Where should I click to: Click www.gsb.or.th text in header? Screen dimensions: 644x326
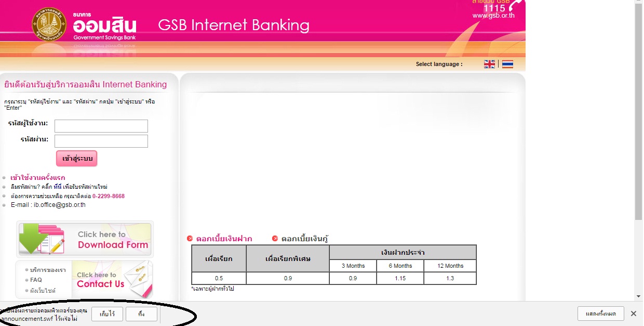(x=493, y=16)
